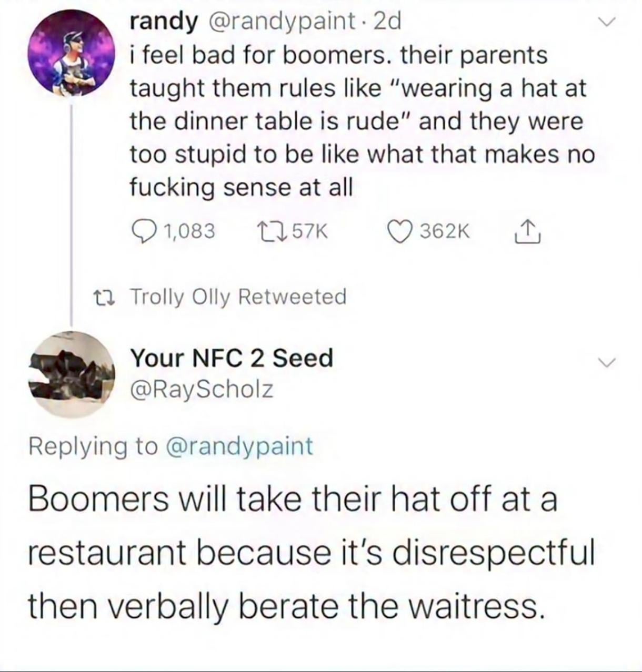Click the 57K retweets count
The image size is (642, 672).
pos(309,231)
